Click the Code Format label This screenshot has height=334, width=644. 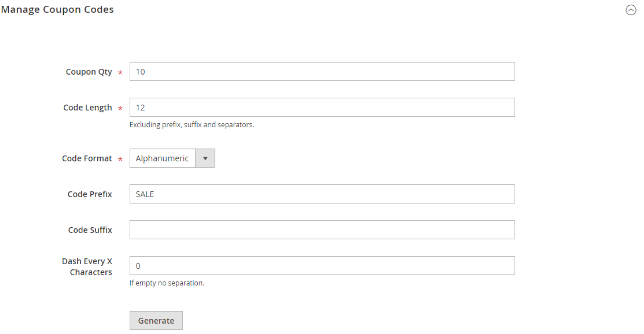pyautogui.click(x=87, y=158)
